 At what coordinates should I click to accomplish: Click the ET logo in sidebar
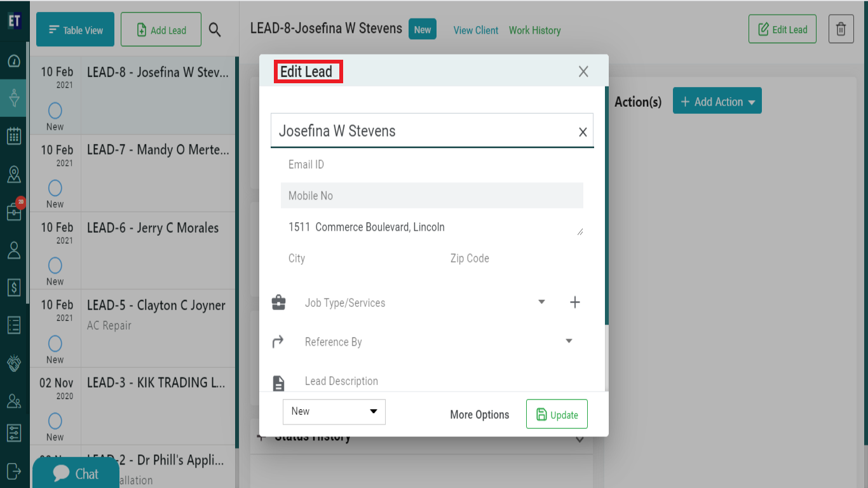coord(14,20)
